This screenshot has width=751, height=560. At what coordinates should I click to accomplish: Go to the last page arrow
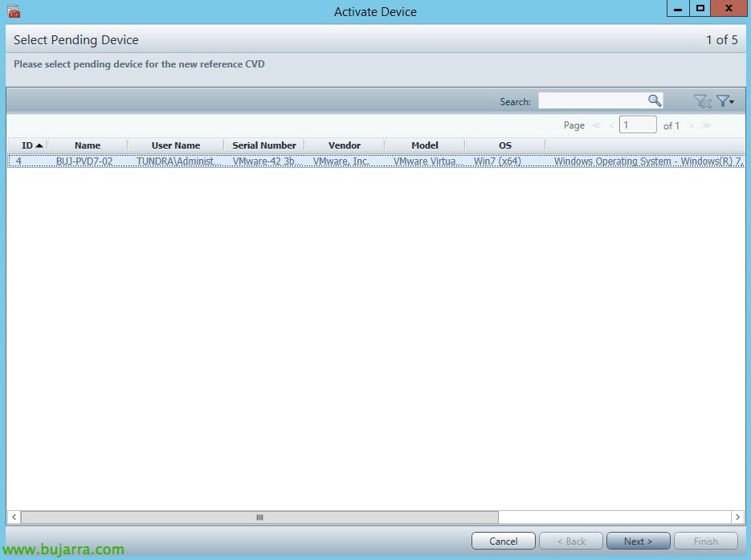707,125
